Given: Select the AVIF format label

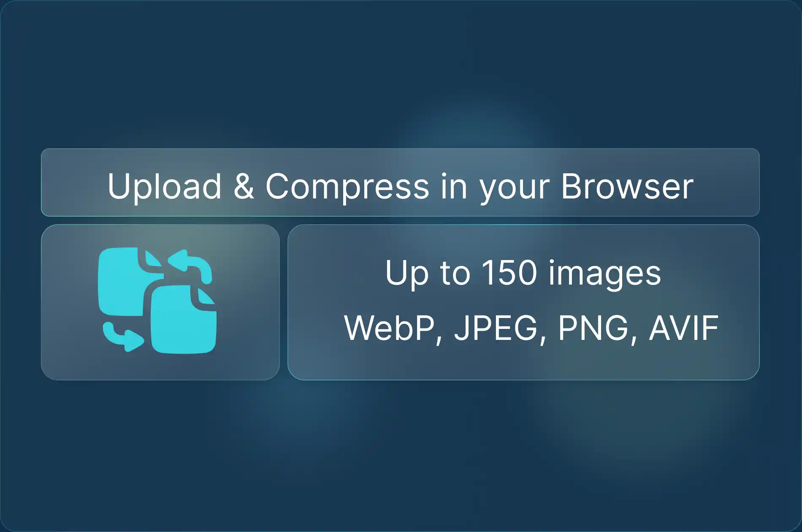Looking at the screenshot, I should click(684, 328).
